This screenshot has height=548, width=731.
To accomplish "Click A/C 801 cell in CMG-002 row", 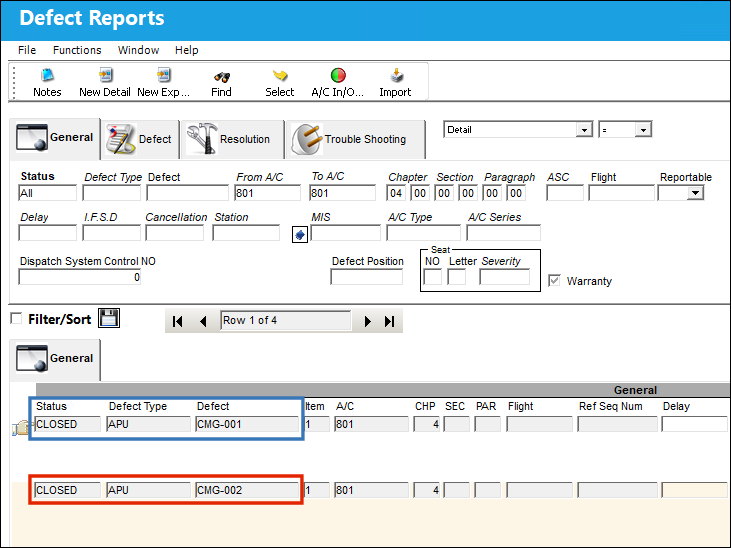I will tap(371, 490).
